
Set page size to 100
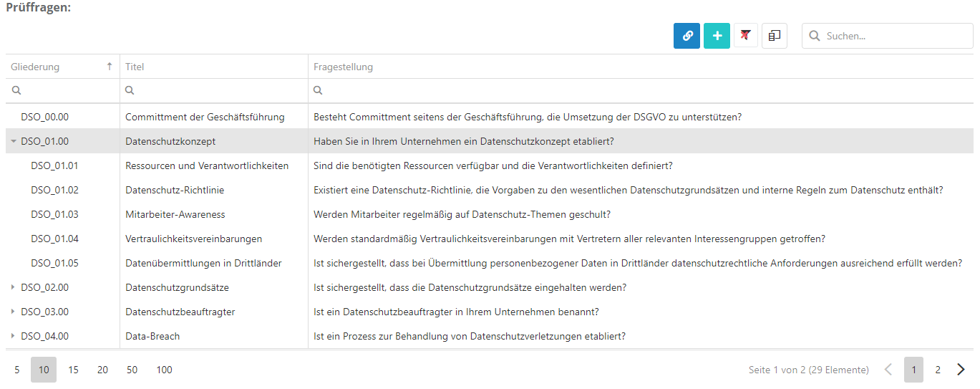point(164,370)
